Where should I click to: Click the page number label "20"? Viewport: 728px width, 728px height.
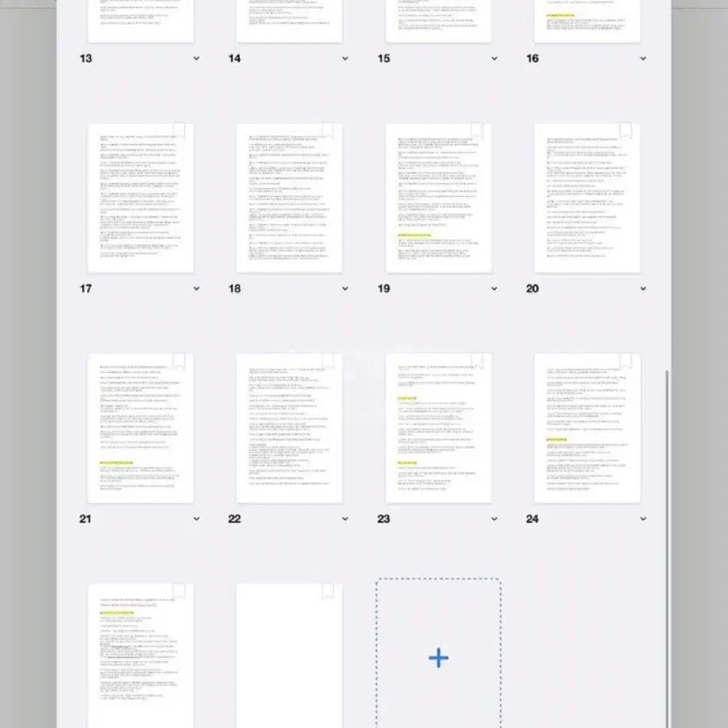533,289
